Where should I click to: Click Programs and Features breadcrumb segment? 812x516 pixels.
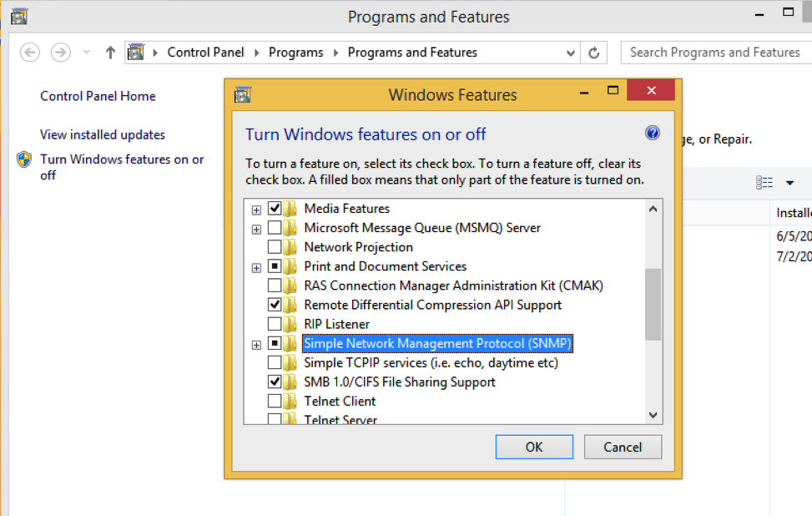412,53
